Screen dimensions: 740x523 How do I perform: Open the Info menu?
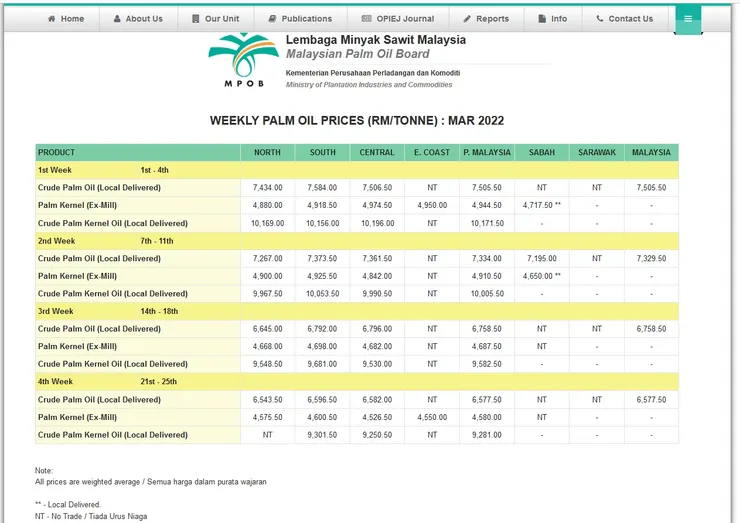(x=553, y=19)
